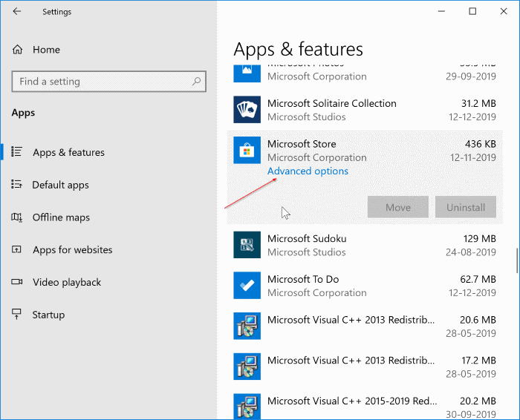This screenshot has width=520, height=420.
Task: Click the Visual C++ 2015-2019 installer icon
Action: [247, 407]
